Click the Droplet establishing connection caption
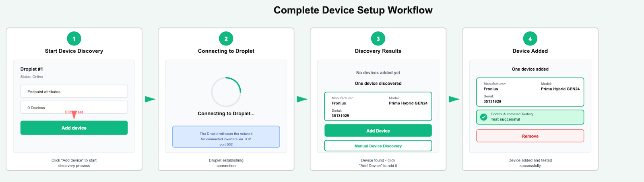The width and height of the screenshot is (644, 182). pos(226,163)
